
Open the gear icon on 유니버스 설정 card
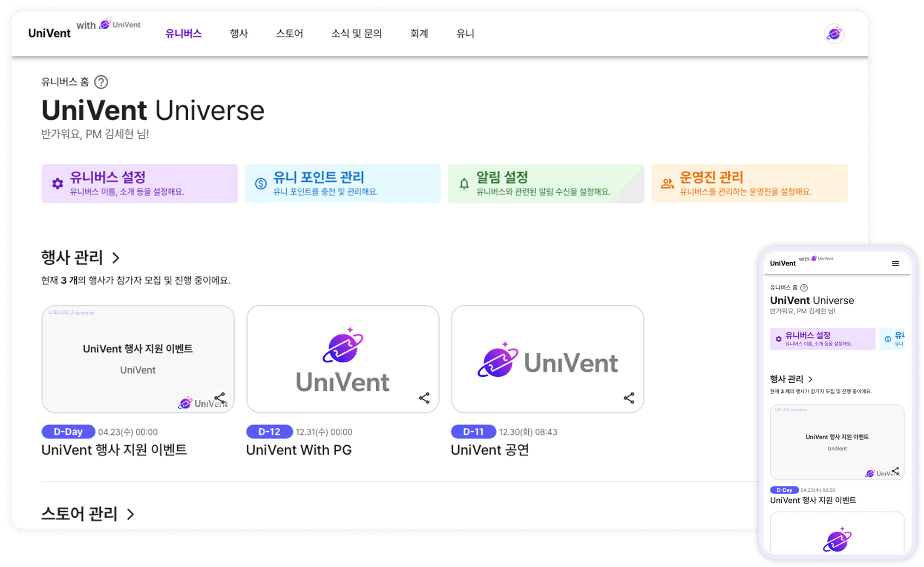58,183
